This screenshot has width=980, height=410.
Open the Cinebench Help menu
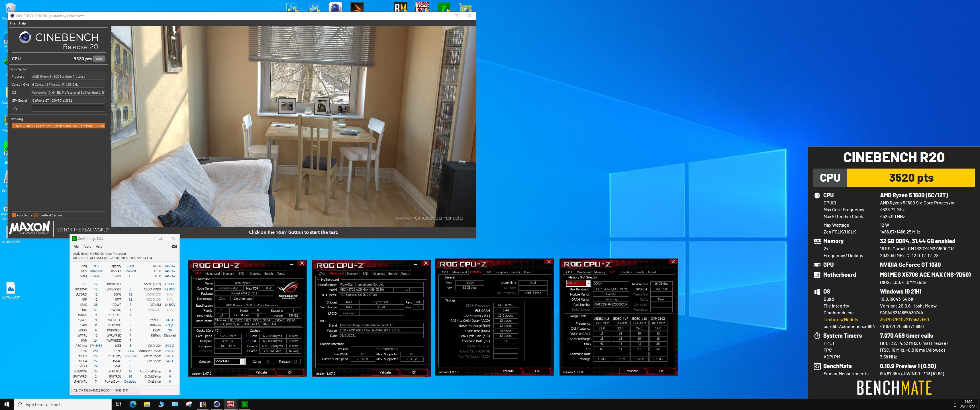coord(23,24)
